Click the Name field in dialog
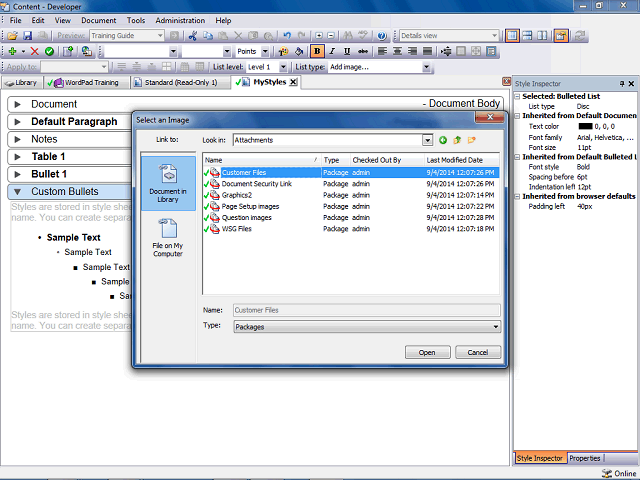The height and width of the screenshot is (480, 640). tap(367, 310)
